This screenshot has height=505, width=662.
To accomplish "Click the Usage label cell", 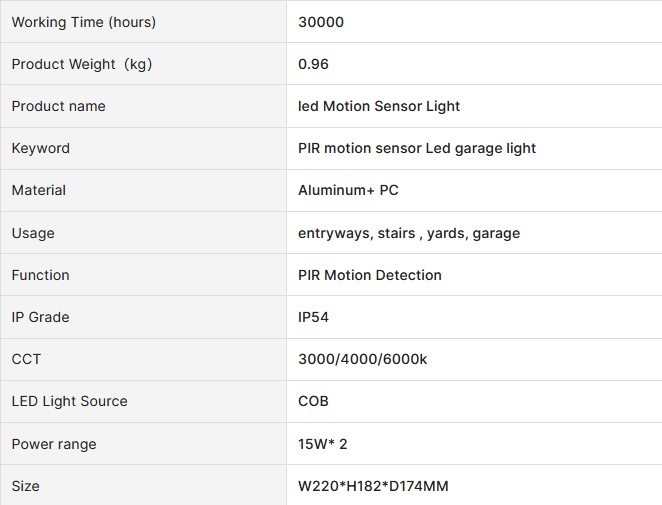I will (x=33, y=233).
